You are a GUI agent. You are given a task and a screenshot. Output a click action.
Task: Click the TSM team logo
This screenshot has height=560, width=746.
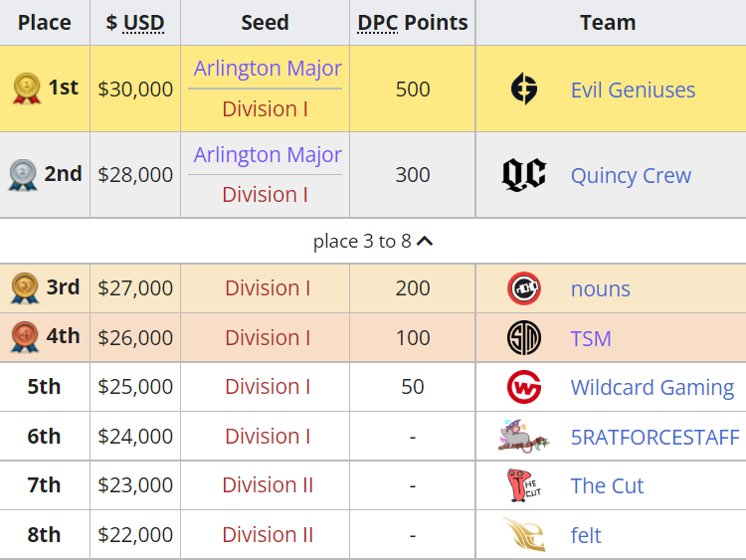point(523,338)
